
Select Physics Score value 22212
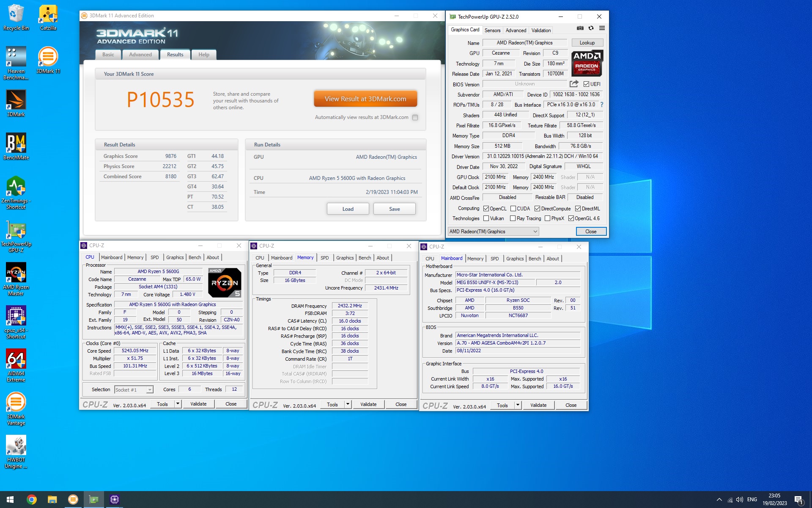169,166
